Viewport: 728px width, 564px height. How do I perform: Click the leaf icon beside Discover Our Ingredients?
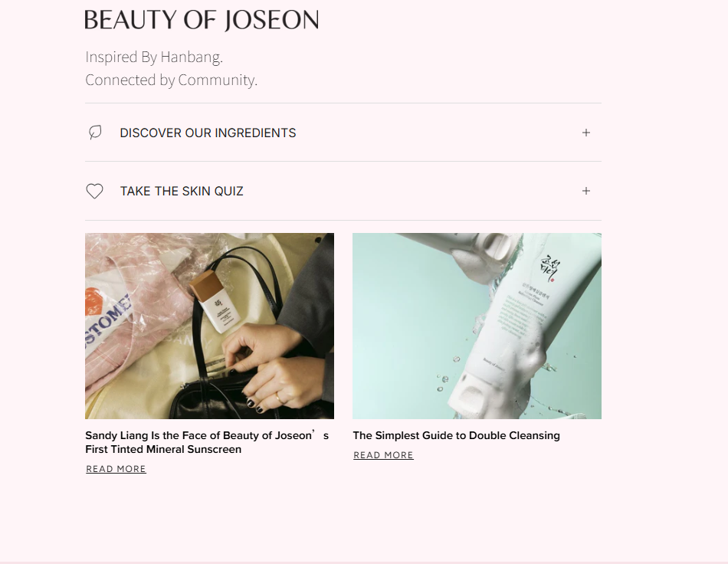coord(95,133)
